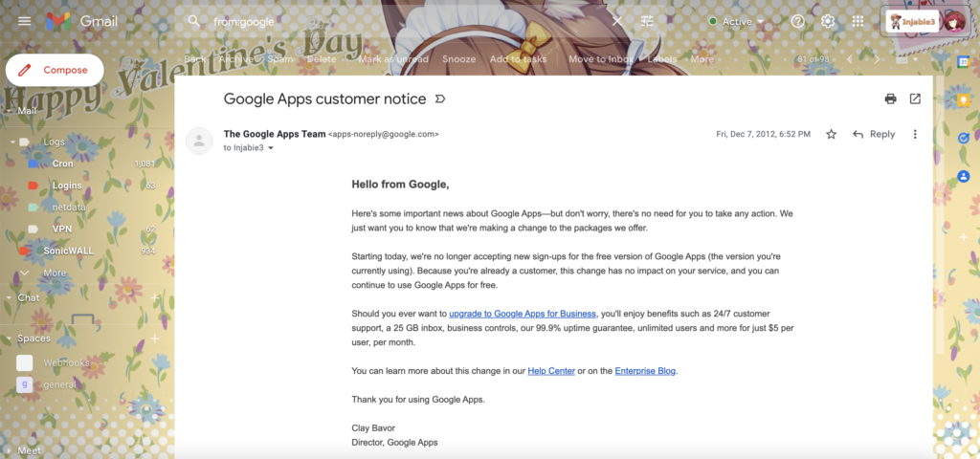Go to newer conversation arrow

pyautogui.click(x=850, y=59)
